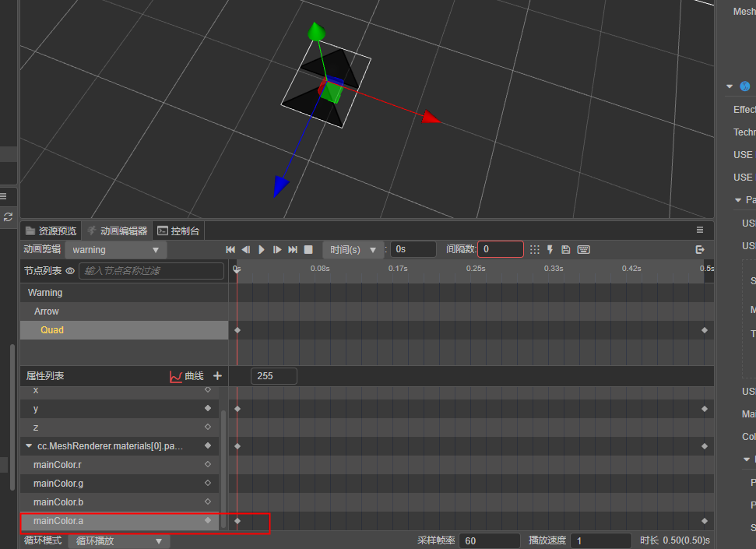This screenshot has width=756, height=549.
Task: Collapse the cc.MeshRenderer.materials property group
Action: (29, 445)
